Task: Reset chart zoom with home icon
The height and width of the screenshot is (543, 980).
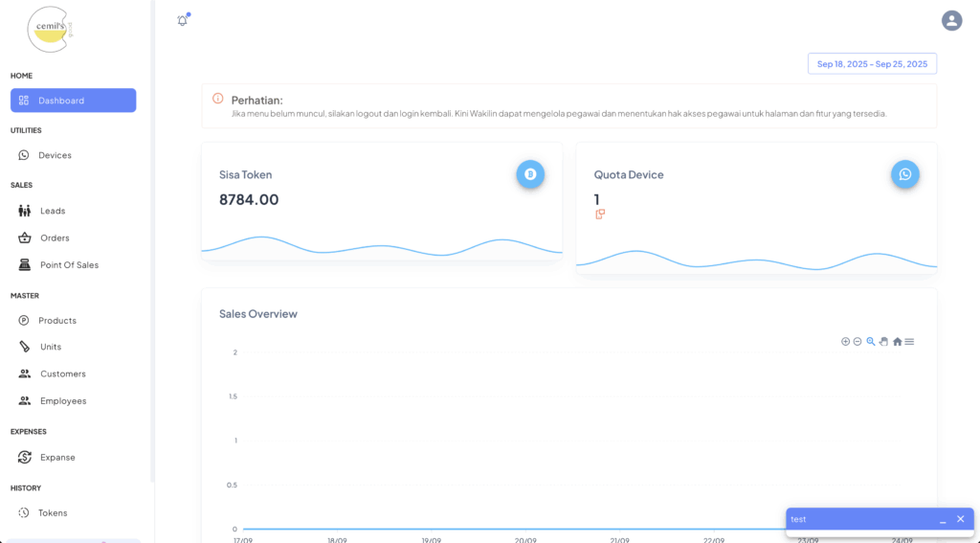Action: pyautogui.click(x=897, y=342)
